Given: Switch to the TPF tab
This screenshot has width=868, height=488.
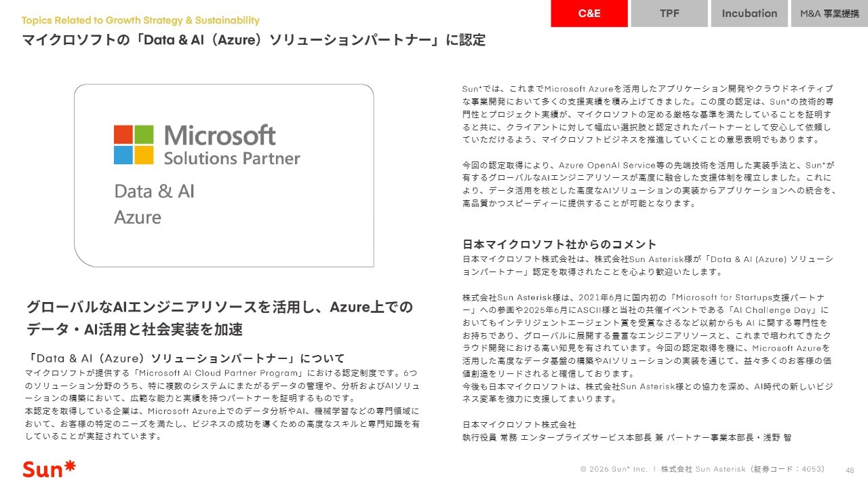Looking at the screenshot, I should point(669,14).
